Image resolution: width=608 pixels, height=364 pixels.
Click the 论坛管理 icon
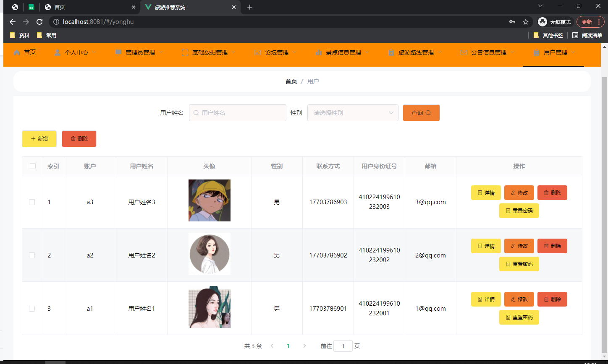pyautogui.click(x=258, y=52)
